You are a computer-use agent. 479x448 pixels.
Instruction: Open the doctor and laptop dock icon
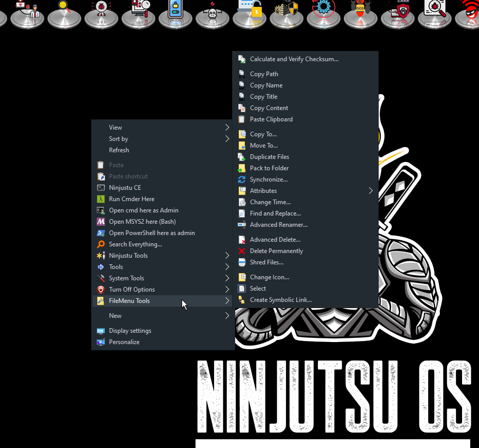(x=27, y=14)
